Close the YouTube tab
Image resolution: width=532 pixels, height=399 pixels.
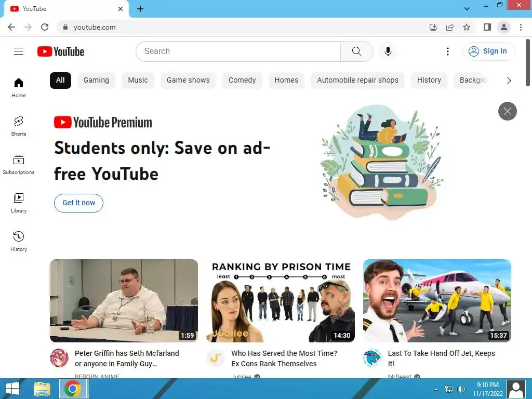pos(121,9)
